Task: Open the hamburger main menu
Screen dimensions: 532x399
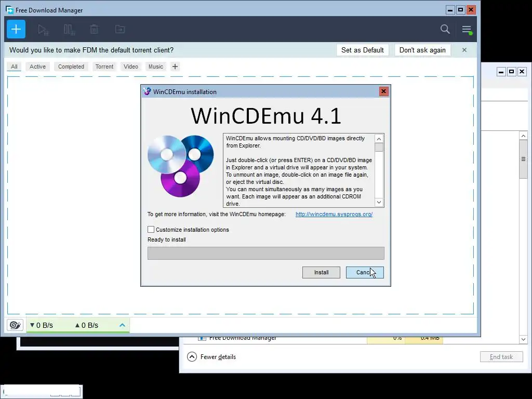Action: click(x=467, y=30)
